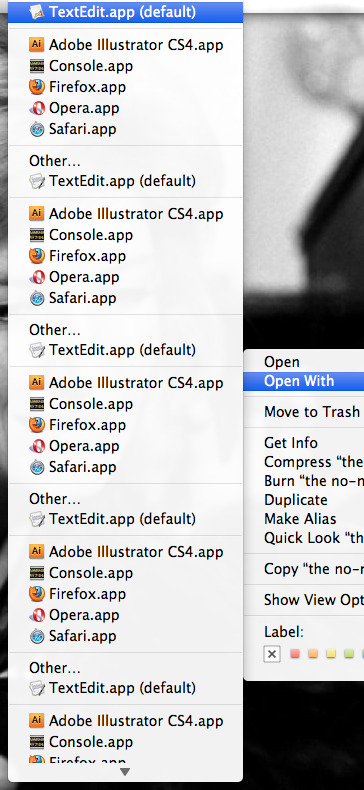Apply the yellow label color
Image resolution: width=364 pixels, height=790 pixels.
click(331, 654)
